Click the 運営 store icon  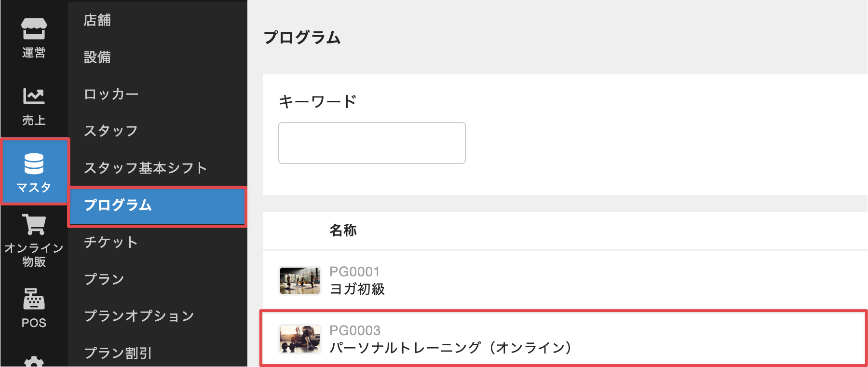[34, 29]
